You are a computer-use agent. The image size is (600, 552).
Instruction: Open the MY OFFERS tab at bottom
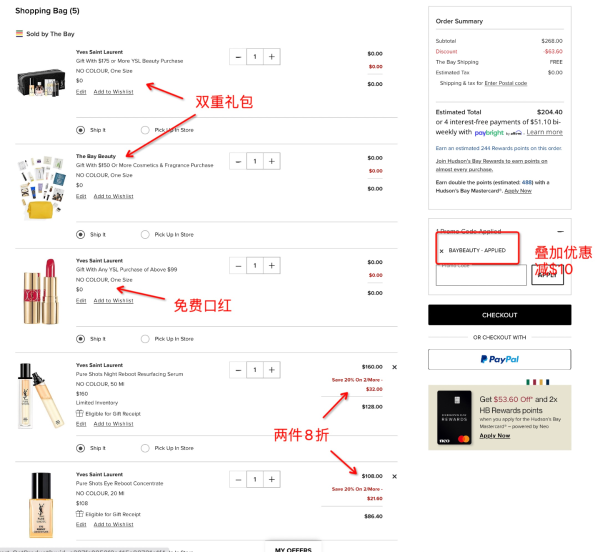tap(293, 549)
